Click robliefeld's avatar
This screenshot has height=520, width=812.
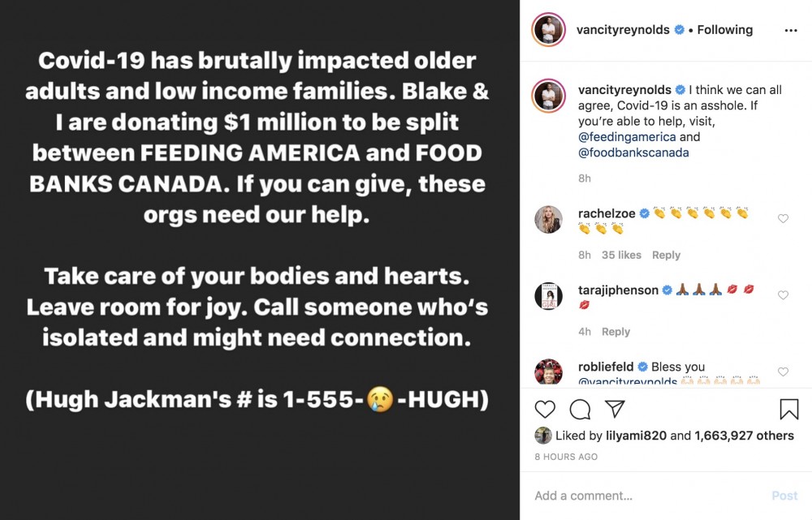548,372
